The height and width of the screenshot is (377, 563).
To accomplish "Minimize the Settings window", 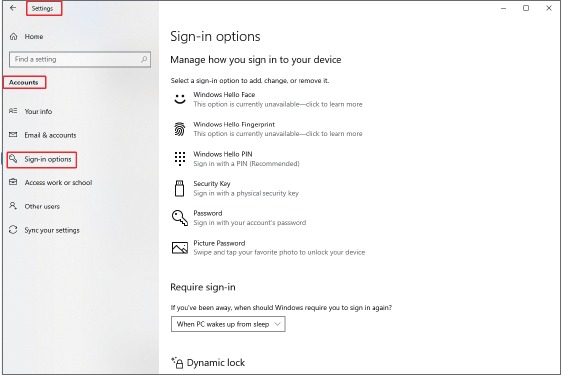I will 503,8.
